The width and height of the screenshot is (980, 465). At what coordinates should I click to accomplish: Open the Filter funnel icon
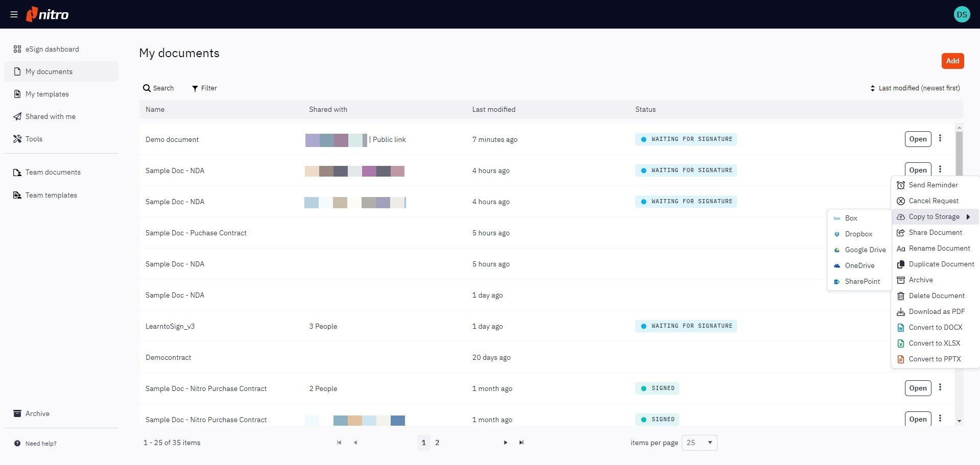pyautogui.click(x=195, y=88)
